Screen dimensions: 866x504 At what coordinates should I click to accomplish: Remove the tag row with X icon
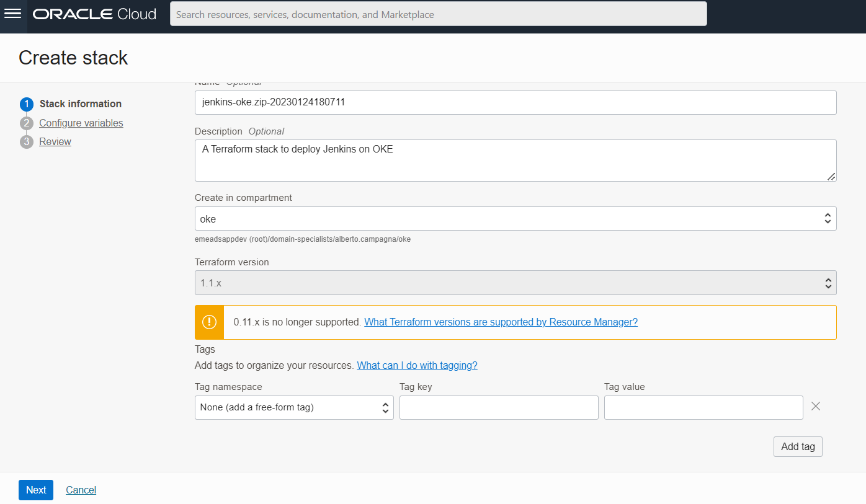click(x=816, y=406)
